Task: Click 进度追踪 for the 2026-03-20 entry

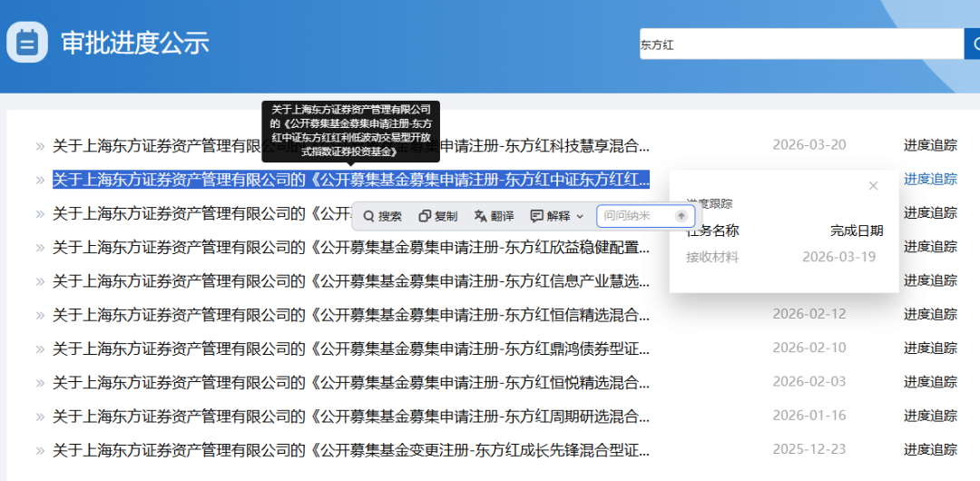Action: point(929,145)
